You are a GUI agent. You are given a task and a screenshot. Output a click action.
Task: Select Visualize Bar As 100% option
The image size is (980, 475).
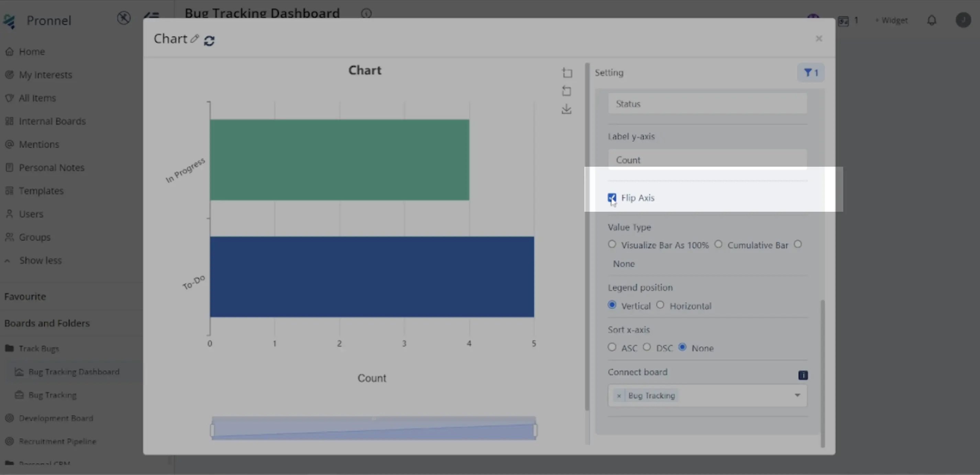pos(612,244)
